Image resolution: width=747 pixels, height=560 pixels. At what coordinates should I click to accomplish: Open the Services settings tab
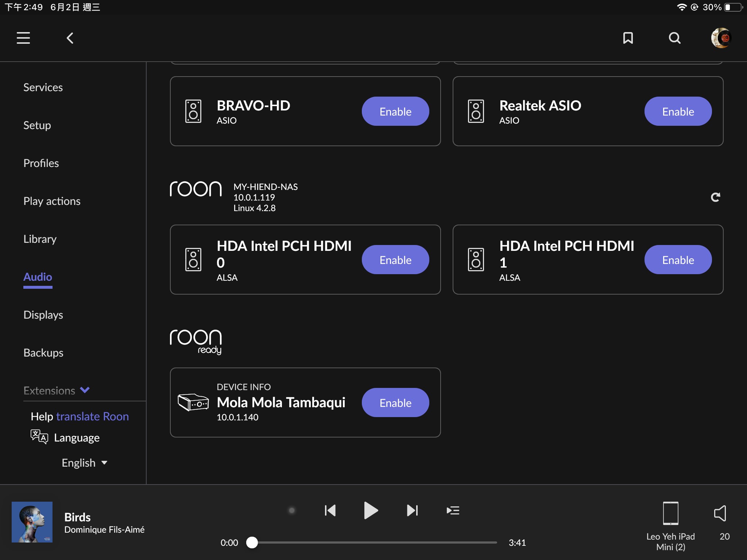[x=43, y=87]
